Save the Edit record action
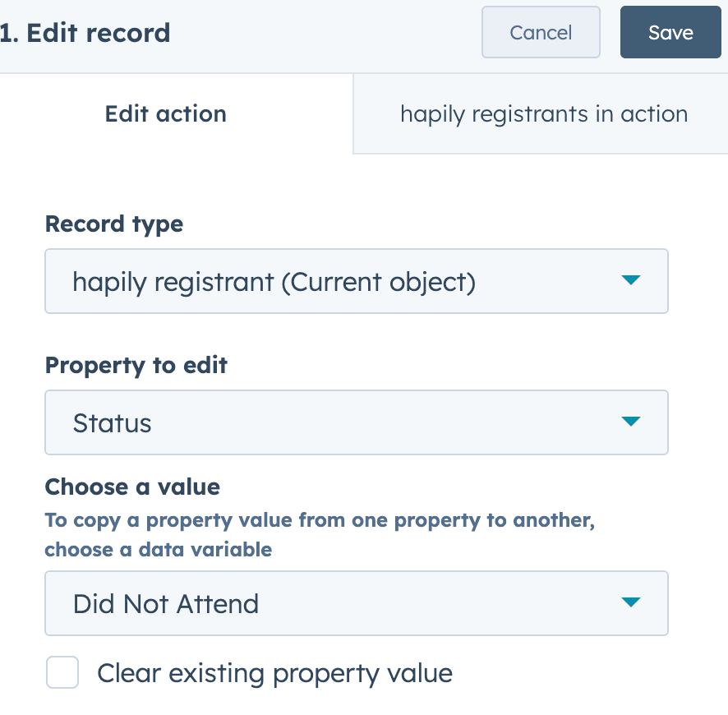Viewport: 728px width, 715px height. (x=670, y=33)
